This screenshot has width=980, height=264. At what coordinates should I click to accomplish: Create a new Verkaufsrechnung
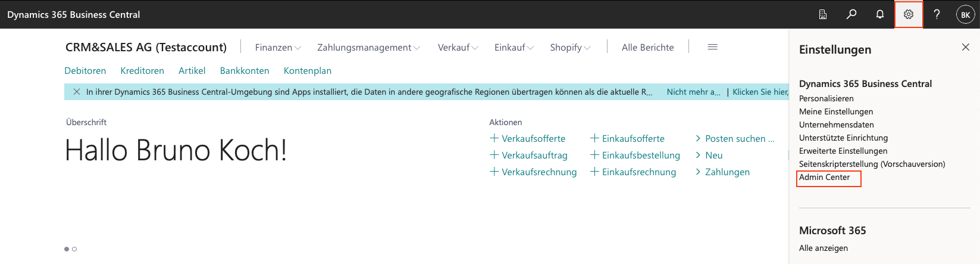click(x=539, y=172)
